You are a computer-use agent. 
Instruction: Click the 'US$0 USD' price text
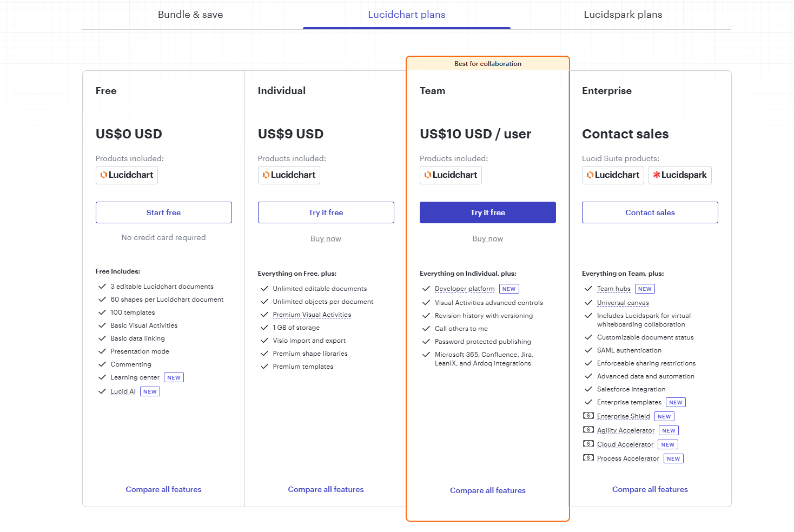pyautogui.click(x=129, y=134)
